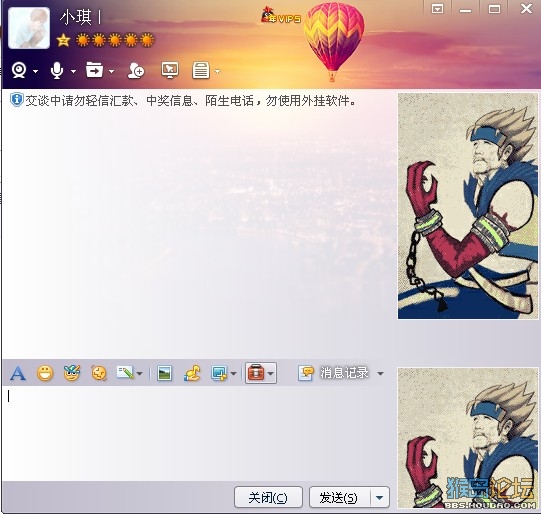Expand the video call options arrow
Screen dimensions: 541x514
click(36, 71)
